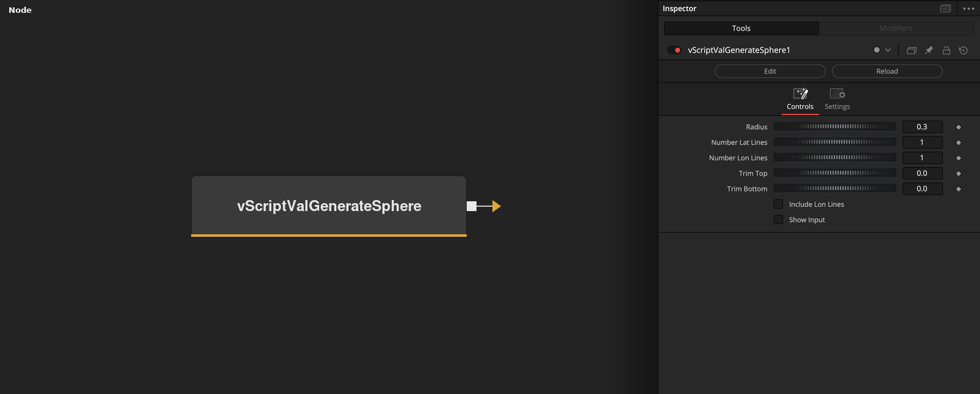Open the Inspector panel layout icon
The width and height of the screenshot is (980, 394).
point(945,9)
